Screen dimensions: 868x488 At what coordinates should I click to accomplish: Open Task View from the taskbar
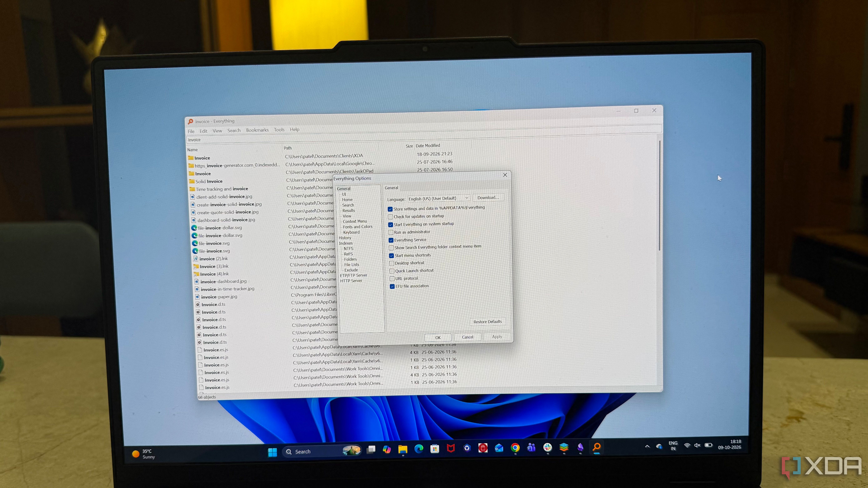tap(371, 450)
